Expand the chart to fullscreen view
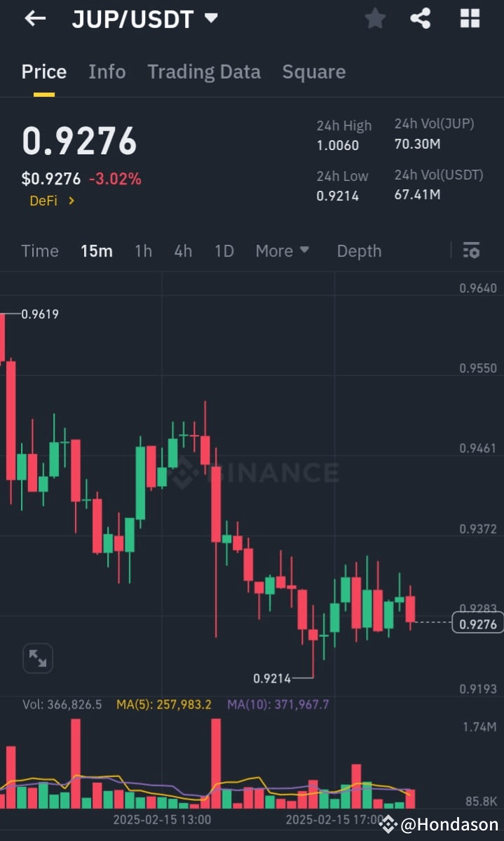Screen dimensions: 504x841 click(x=37, y=658)
